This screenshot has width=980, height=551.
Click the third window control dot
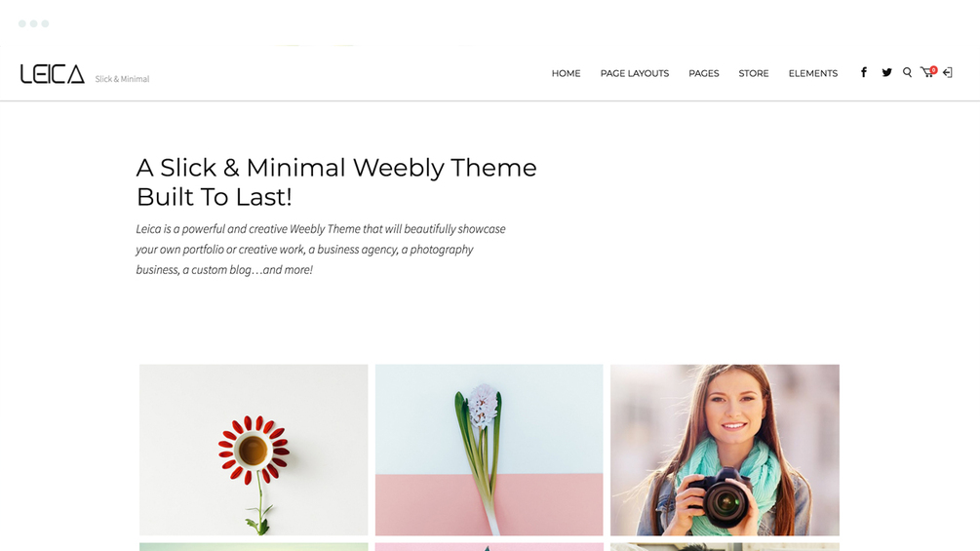pos(45,23)
